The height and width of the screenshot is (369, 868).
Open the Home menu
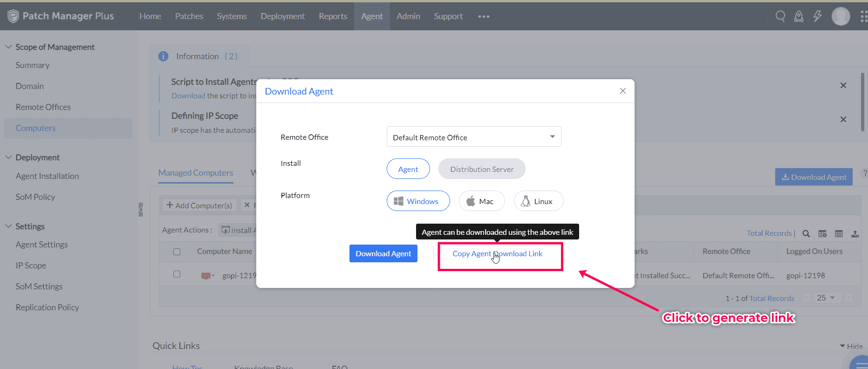point(150,16)
